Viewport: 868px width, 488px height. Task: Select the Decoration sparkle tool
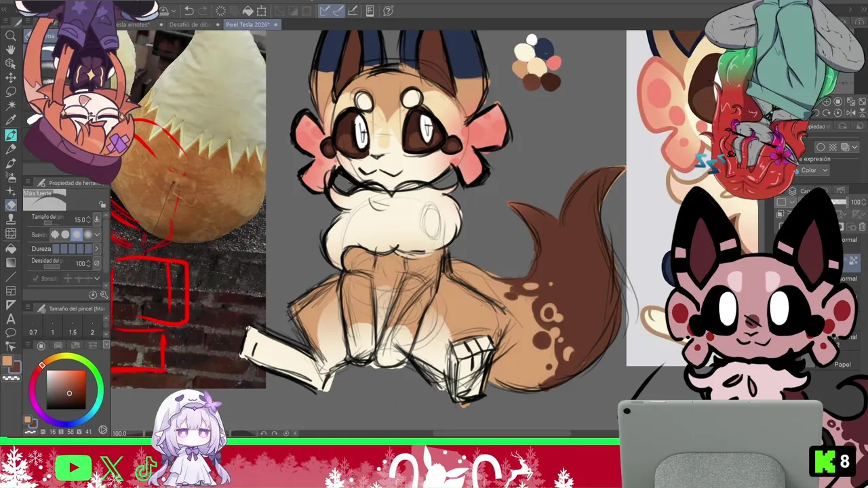tap(11, 190)
